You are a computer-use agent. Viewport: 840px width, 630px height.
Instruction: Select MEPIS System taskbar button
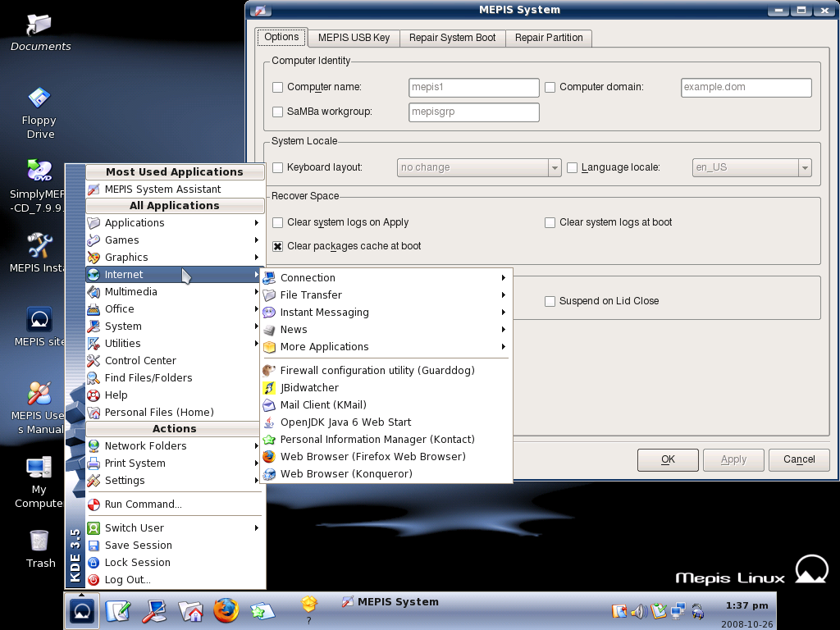[x=390, y=602]
